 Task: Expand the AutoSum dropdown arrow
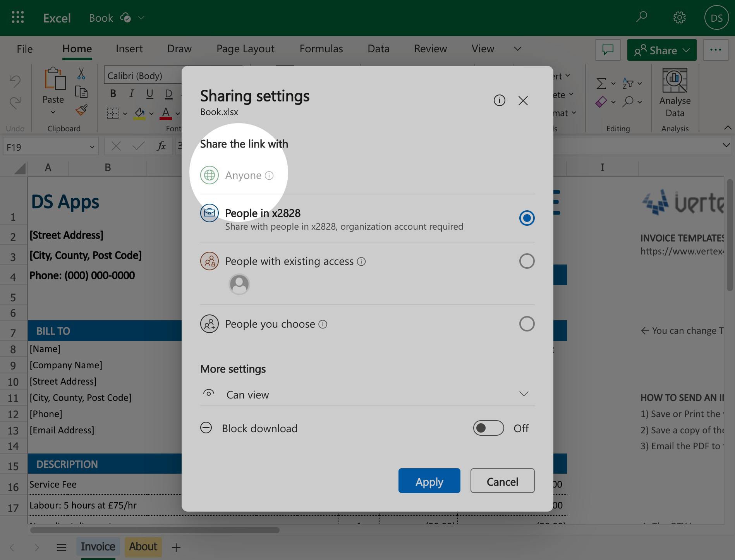(x=613, y=83)
